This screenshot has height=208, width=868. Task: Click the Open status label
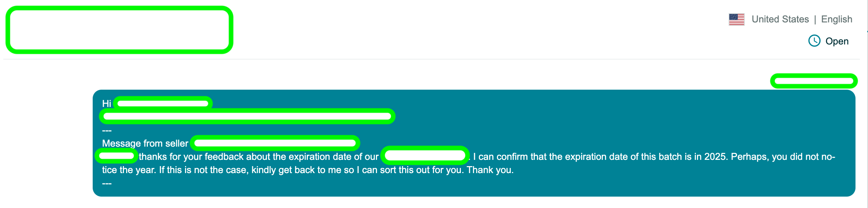click(837, 41)
